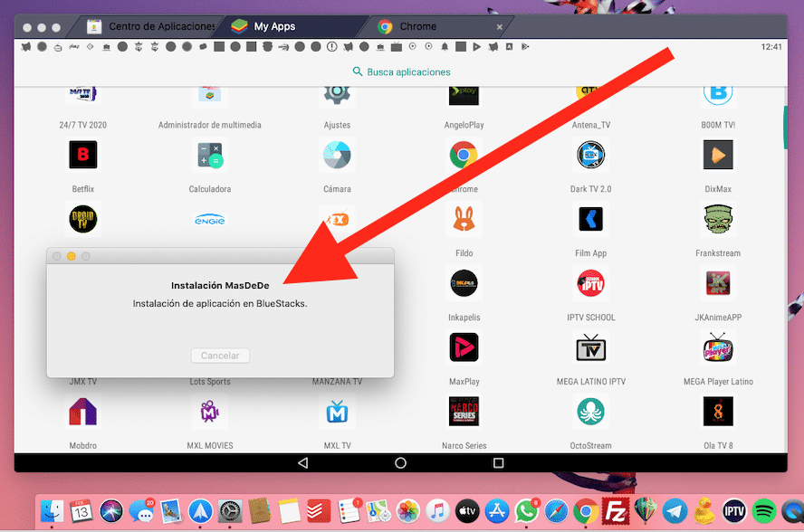Launch Dark TV 2.0

[591, 155]
